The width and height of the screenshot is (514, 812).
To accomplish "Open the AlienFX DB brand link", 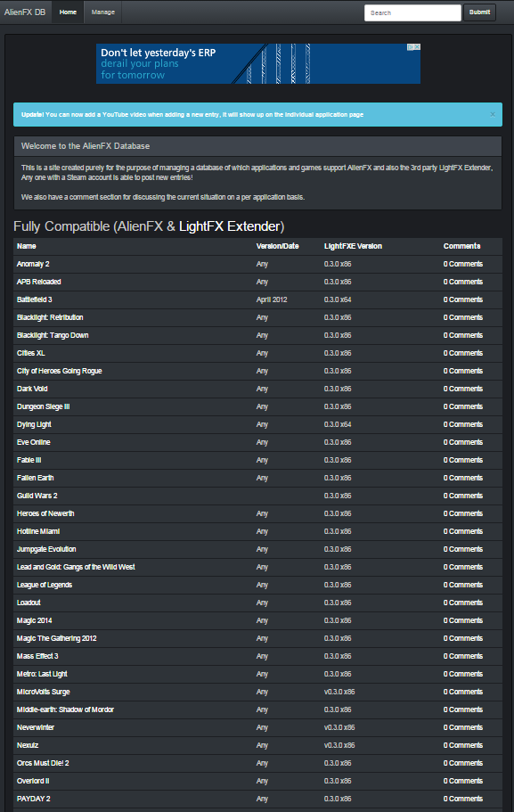I will point(25,12).
